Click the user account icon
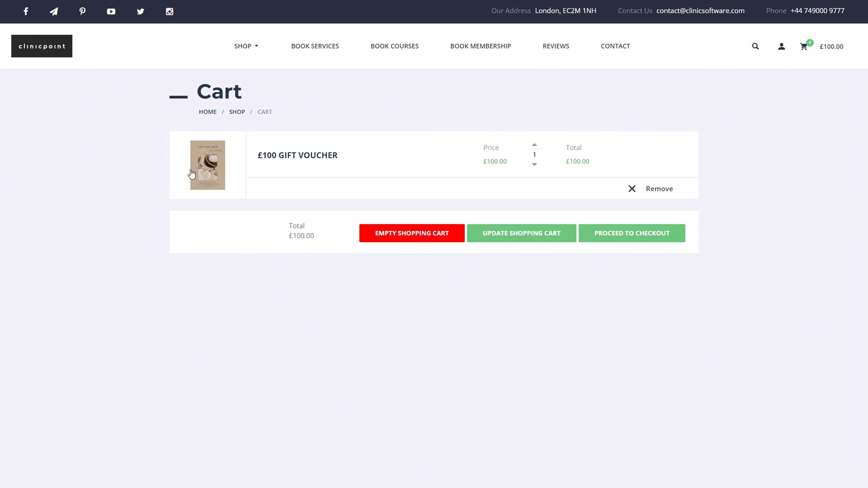 (x=781, y=46)
